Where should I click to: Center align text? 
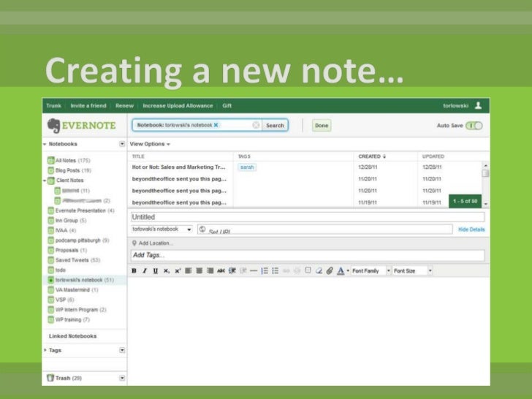tap(199, 270)
